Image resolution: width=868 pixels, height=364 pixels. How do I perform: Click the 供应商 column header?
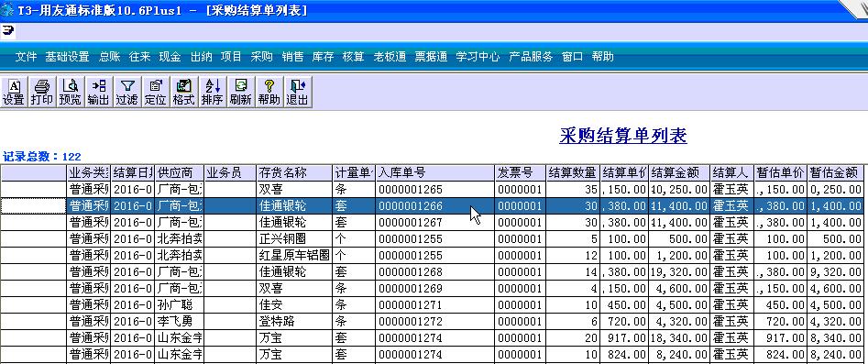click(180, 172)
